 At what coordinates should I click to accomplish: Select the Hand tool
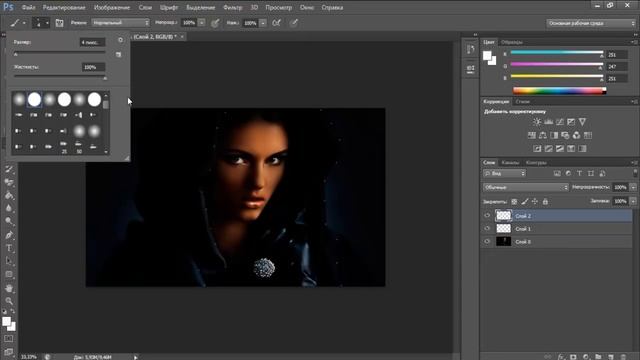click(x=9, y=288)
